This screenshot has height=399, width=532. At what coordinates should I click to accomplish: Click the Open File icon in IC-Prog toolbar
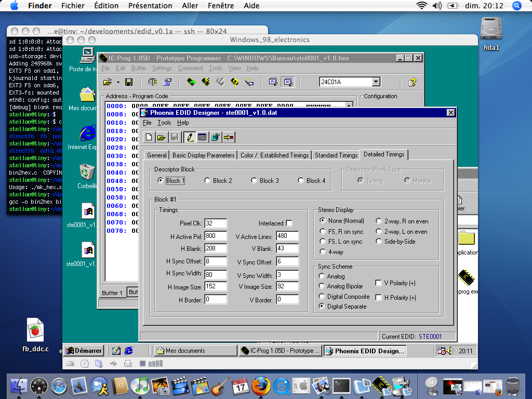tap(108, 82)
